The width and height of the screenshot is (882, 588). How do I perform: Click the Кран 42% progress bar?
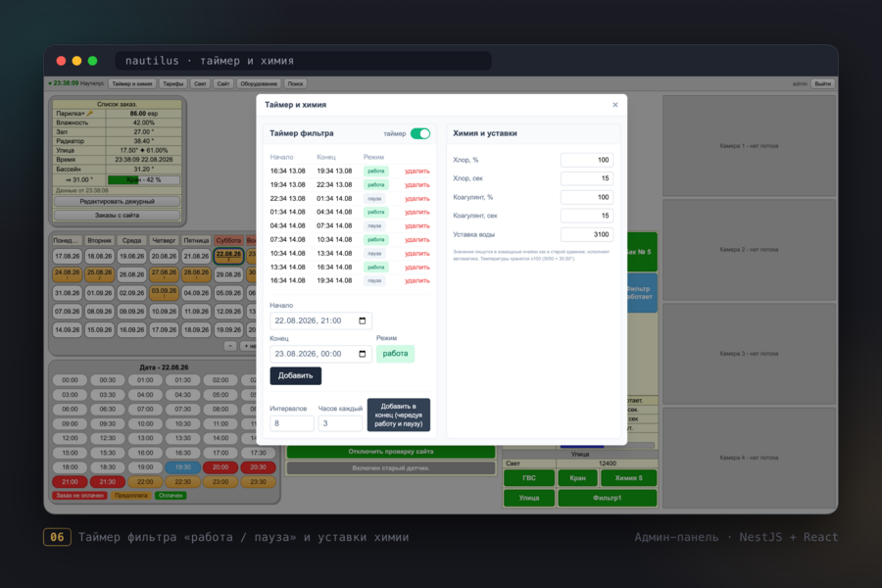tap(143, 180)
